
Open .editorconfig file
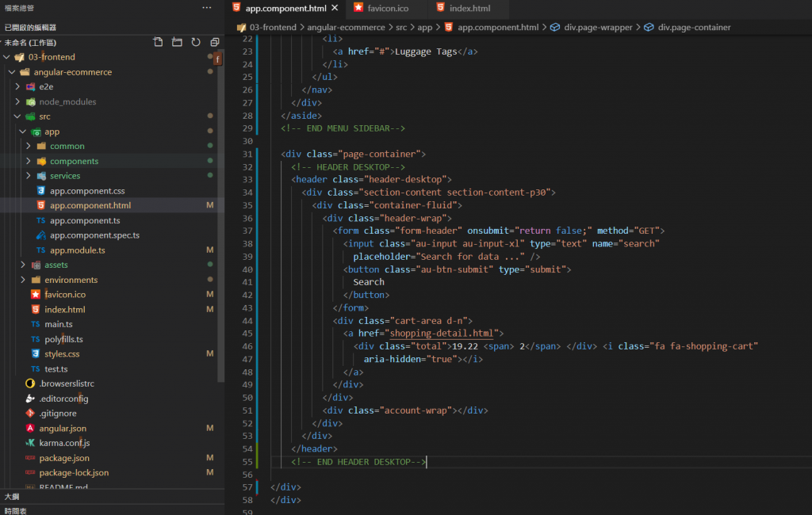(63, 399)
